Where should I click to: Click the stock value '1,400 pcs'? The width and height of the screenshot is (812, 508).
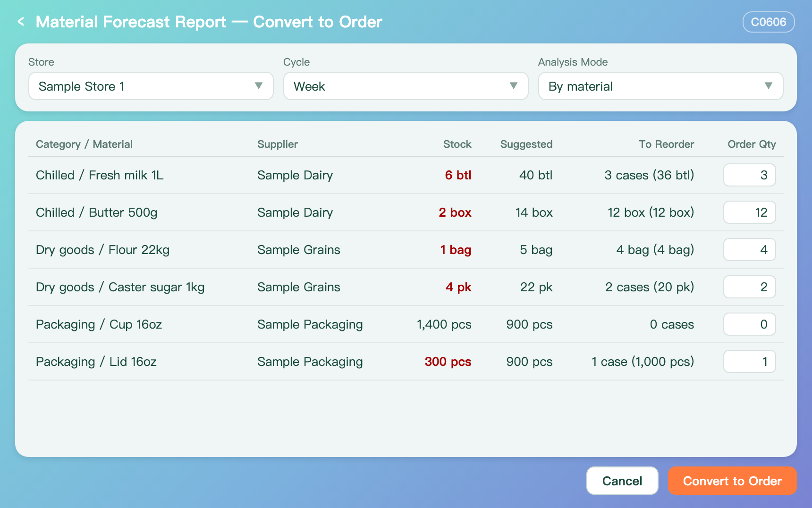point(444,324)
